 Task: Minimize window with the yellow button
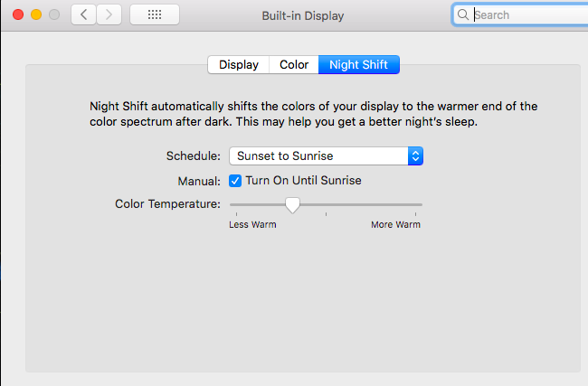[x=36, y=15]
